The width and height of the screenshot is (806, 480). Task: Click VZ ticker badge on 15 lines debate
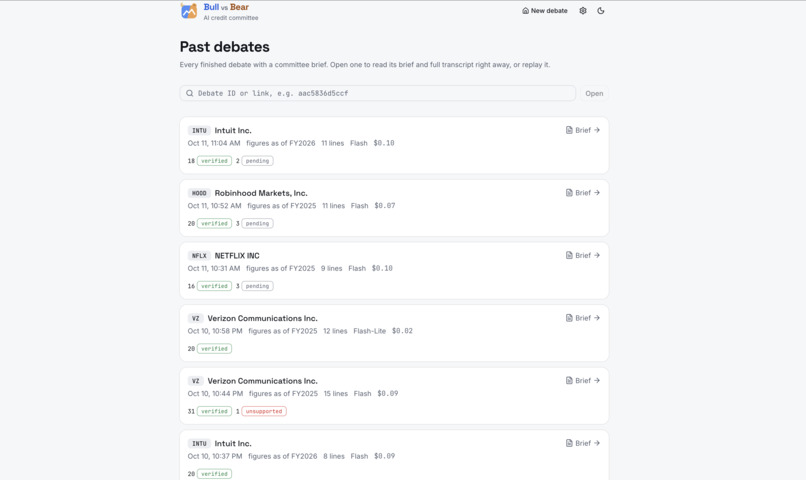195,381
